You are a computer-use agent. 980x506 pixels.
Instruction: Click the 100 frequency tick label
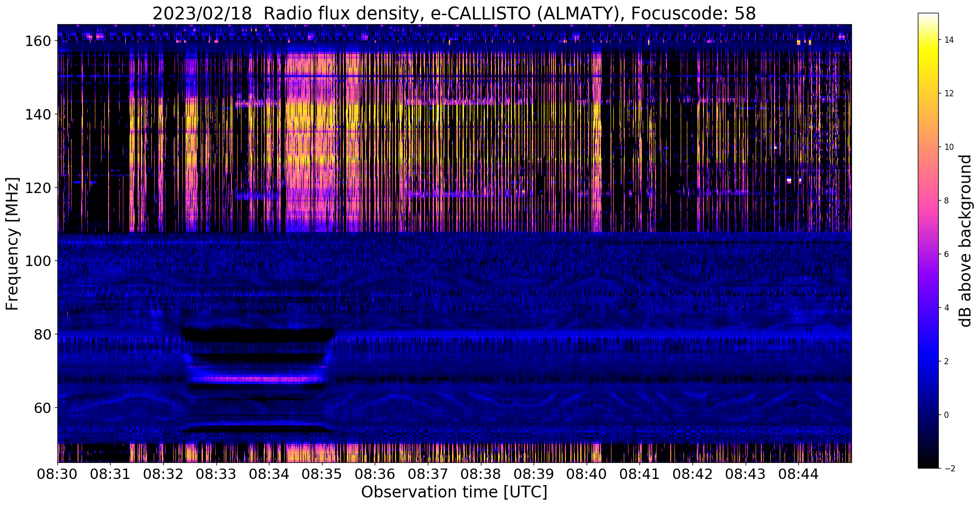click(x=37, y=261)
